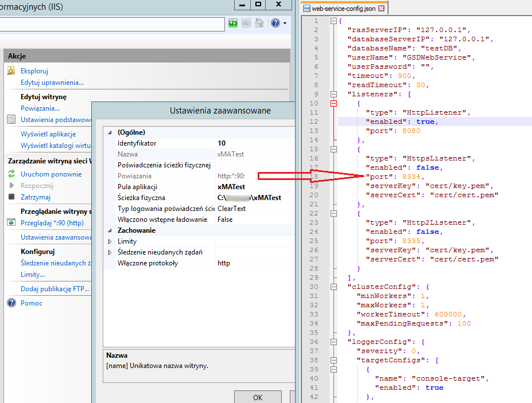
Task: Select Włączono wstępne ładowanie False value
Action: (225, 220)
